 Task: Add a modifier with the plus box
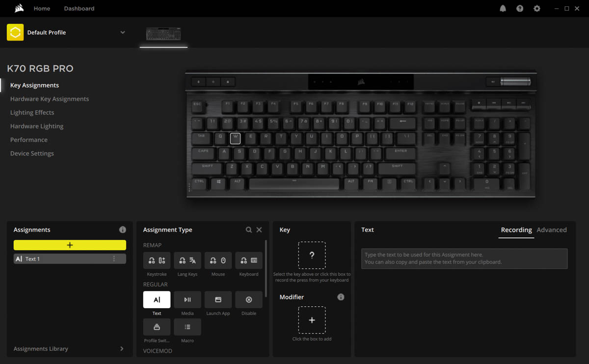coord(312,320)
